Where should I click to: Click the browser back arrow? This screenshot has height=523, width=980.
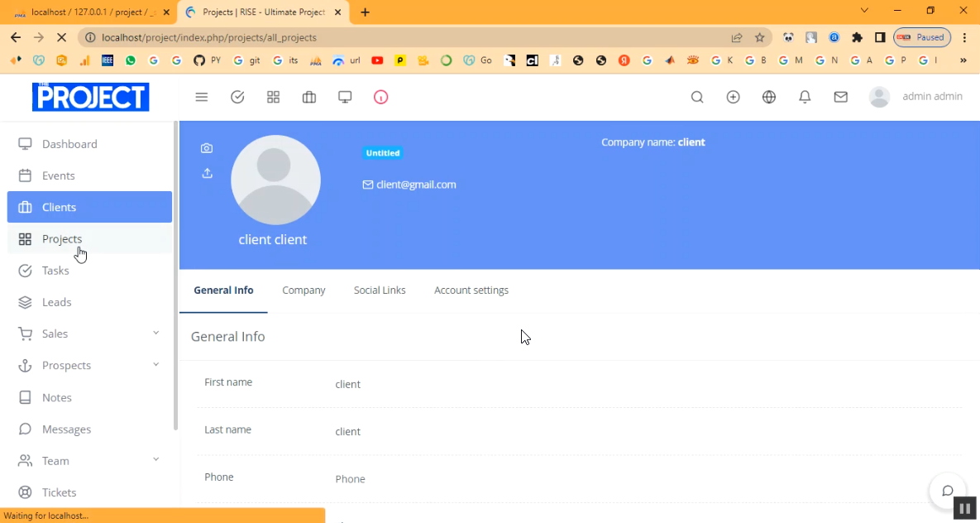[17, 37]
